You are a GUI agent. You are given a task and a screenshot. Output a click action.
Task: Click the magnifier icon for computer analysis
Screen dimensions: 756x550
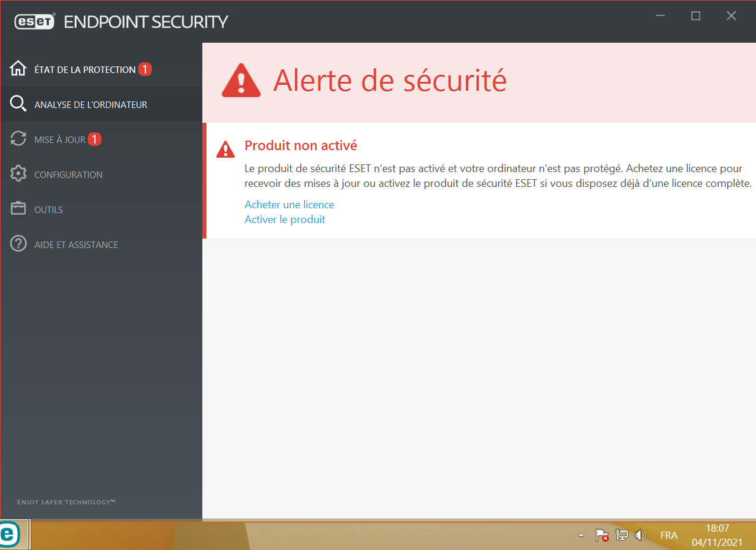pyautogui.click(x=18, y=104)
